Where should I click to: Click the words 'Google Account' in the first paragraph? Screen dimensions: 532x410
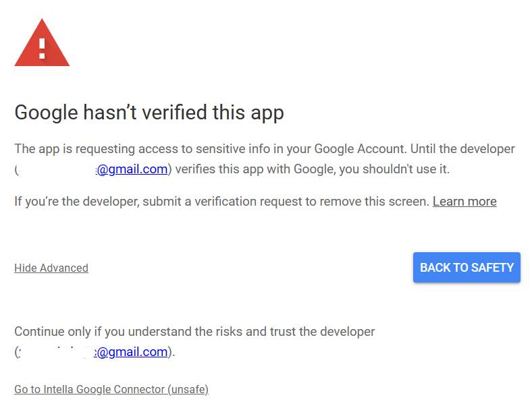point(360,149)
